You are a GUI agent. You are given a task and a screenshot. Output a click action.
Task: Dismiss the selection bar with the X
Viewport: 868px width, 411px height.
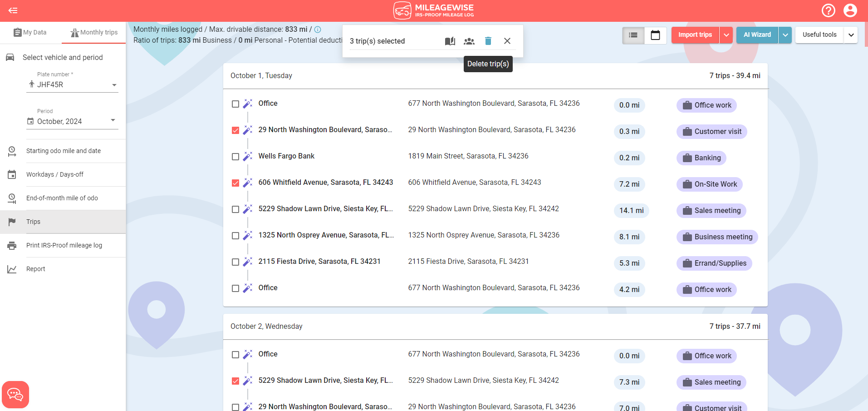[x=507, y=41]
